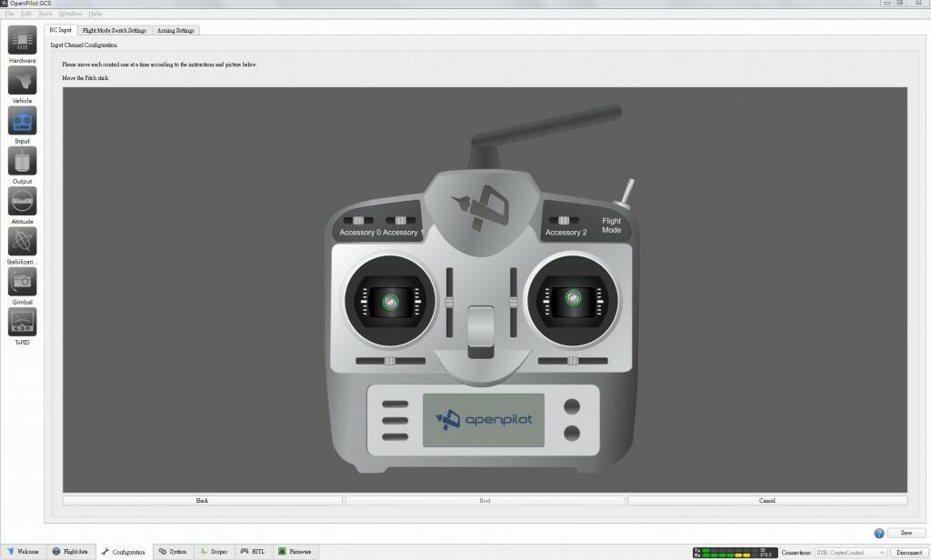
Task: Open the Attitude configuration icon
Action: coord(22,201)
